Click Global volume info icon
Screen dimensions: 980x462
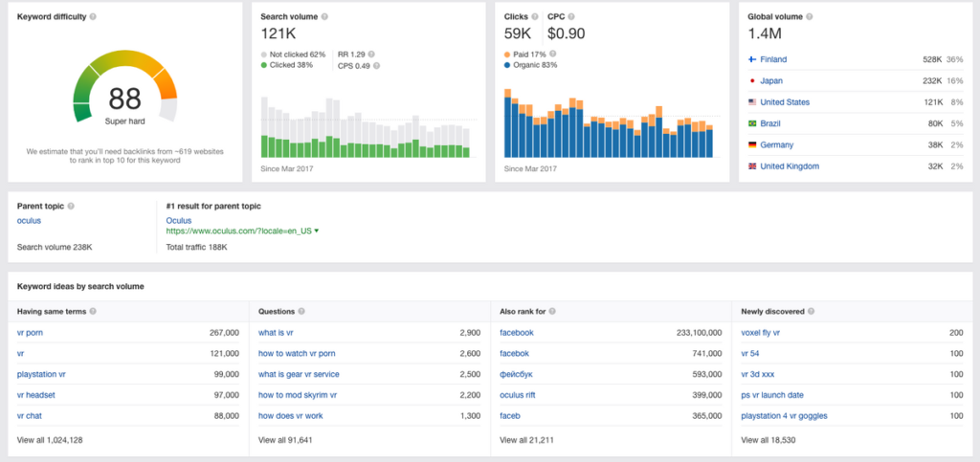pos(810,17)
